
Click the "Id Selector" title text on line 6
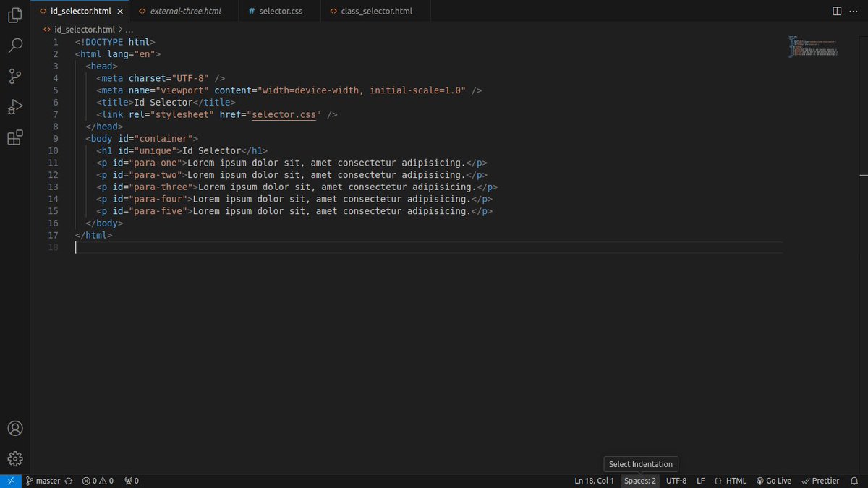[x=163, y=103]
